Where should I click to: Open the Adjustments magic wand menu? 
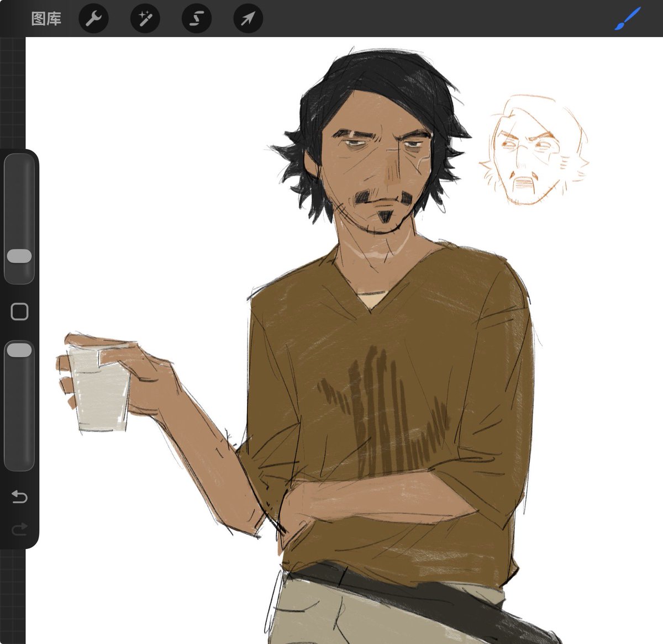pos(145,19)
